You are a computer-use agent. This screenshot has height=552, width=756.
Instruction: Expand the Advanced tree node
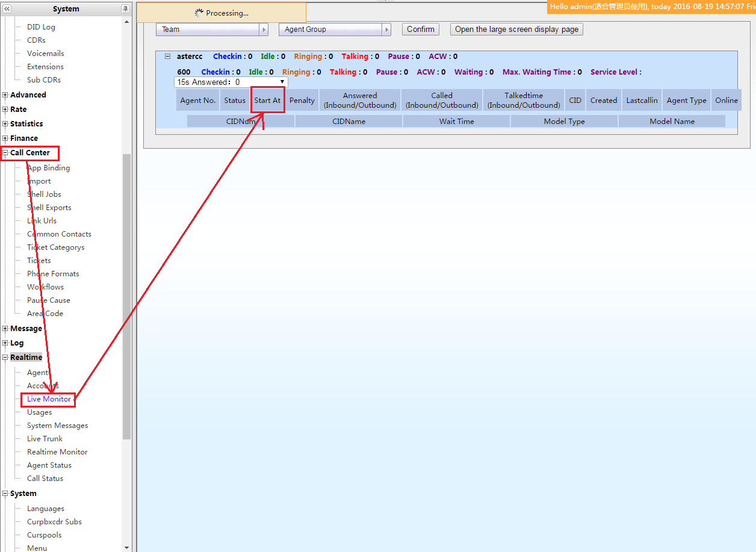(5, 95)
